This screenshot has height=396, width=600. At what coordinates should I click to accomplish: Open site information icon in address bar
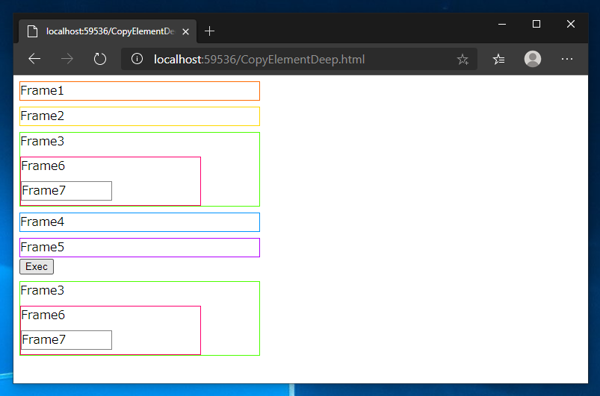[x=137, y=59]
